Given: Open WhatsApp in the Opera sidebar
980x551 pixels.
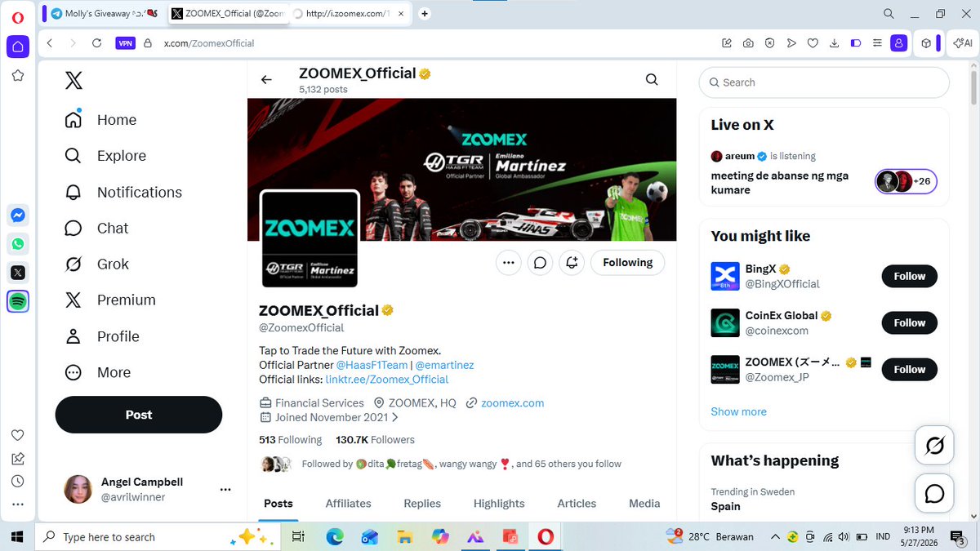Looking at the screenshot, I should click(18, 244).
